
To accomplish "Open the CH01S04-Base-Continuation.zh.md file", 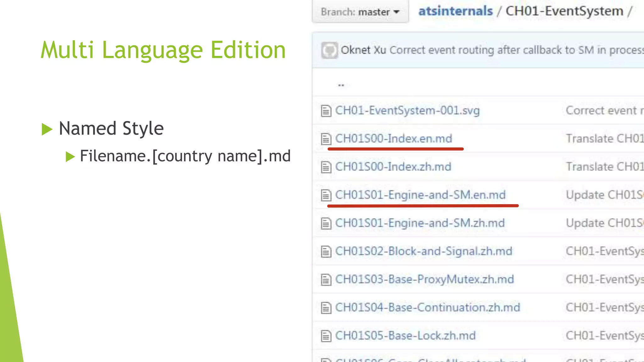I will [x=427, y=307].
